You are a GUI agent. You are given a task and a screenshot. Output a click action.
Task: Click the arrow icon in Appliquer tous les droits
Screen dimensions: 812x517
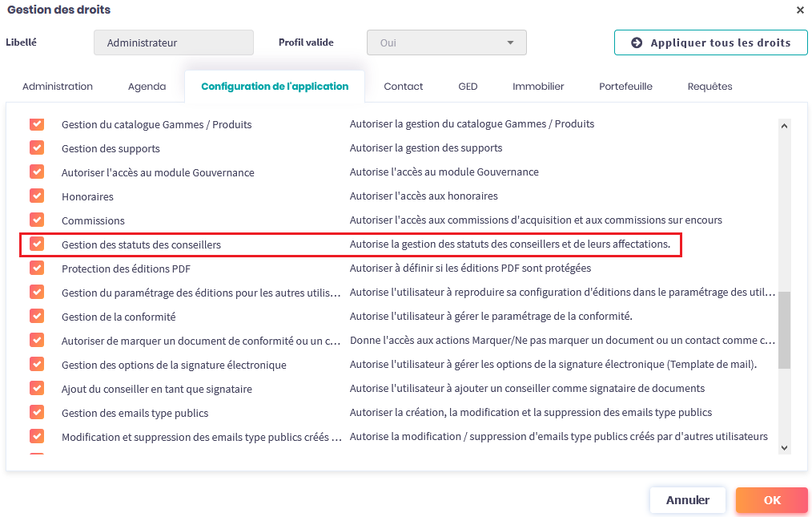pos(637,42)
